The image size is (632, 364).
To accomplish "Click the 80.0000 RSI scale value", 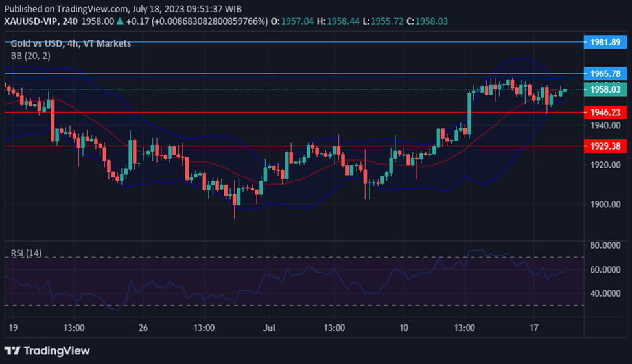I will pos(605,245).
